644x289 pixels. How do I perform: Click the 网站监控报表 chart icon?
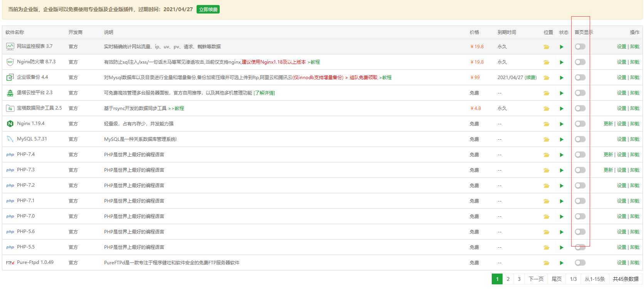click(10, 46)
